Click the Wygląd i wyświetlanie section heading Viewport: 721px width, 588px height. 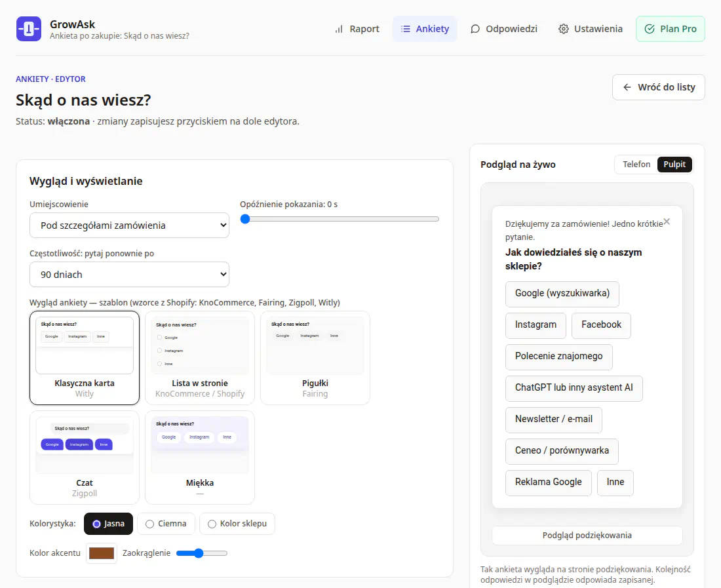click(x=86, y=181)
